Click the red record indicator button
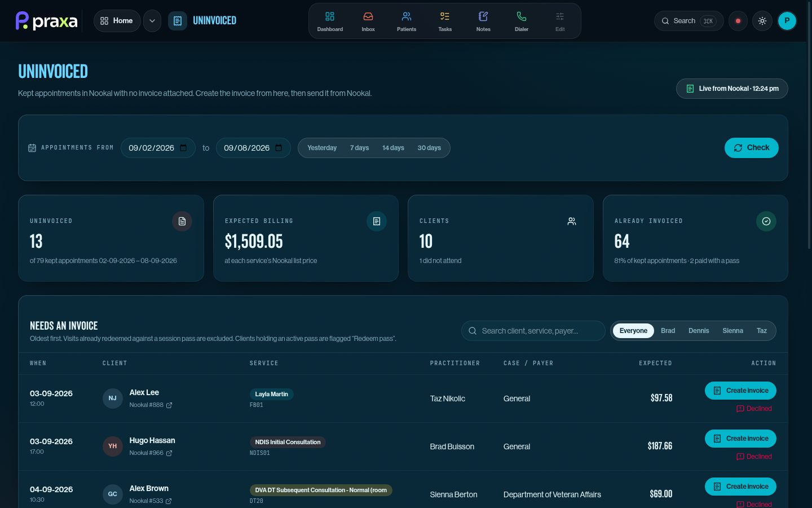Screen dimensions: 812x508 point(738,21)
